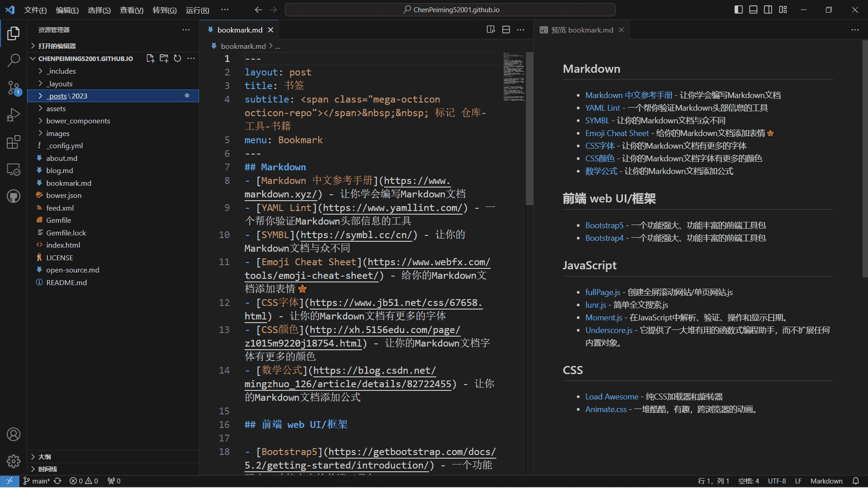The height and width of the screenshot is (488, 868).
Task: Click the main branch status button
Action: tap(37, 481)
